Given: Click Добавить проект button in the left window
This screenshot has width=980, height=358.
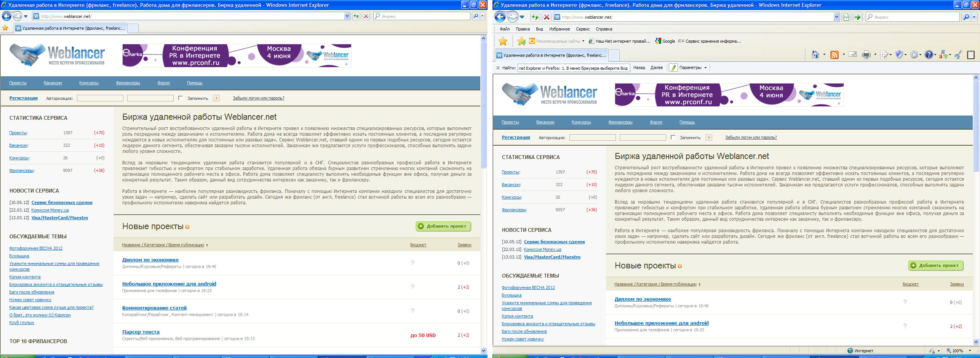Looking at the screenshot, I should point(443,226).
